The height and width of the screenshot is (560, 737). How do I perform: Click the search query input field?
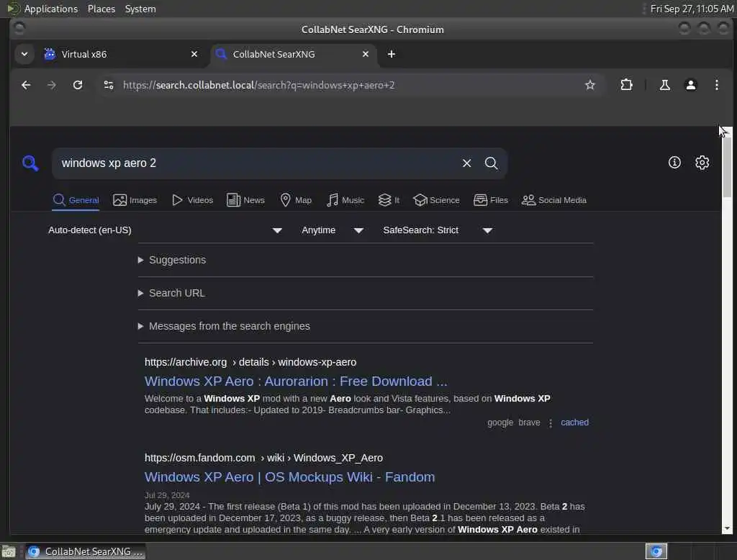point(256,163)
